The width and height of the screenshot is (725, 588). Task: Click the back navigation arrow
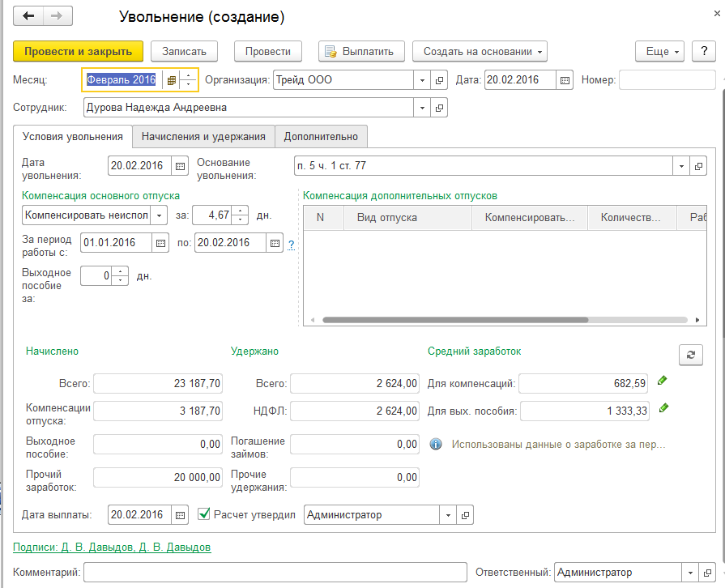tap(29, 16)
